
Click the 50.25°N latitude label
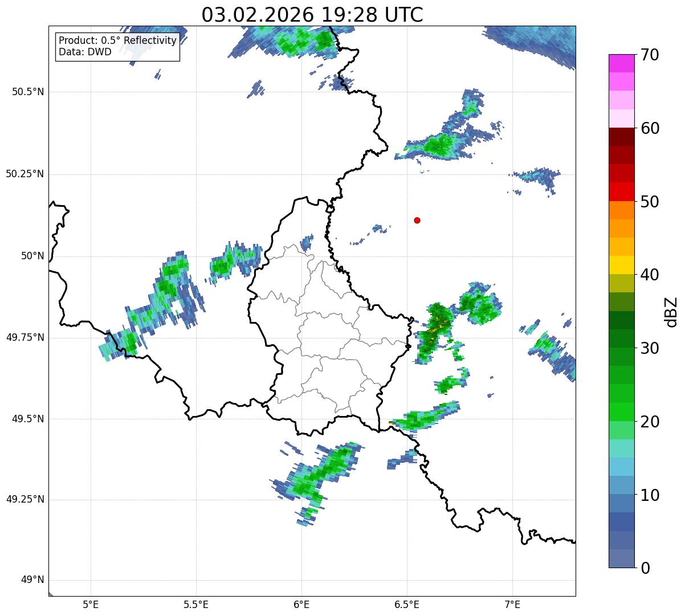point(25,174)
